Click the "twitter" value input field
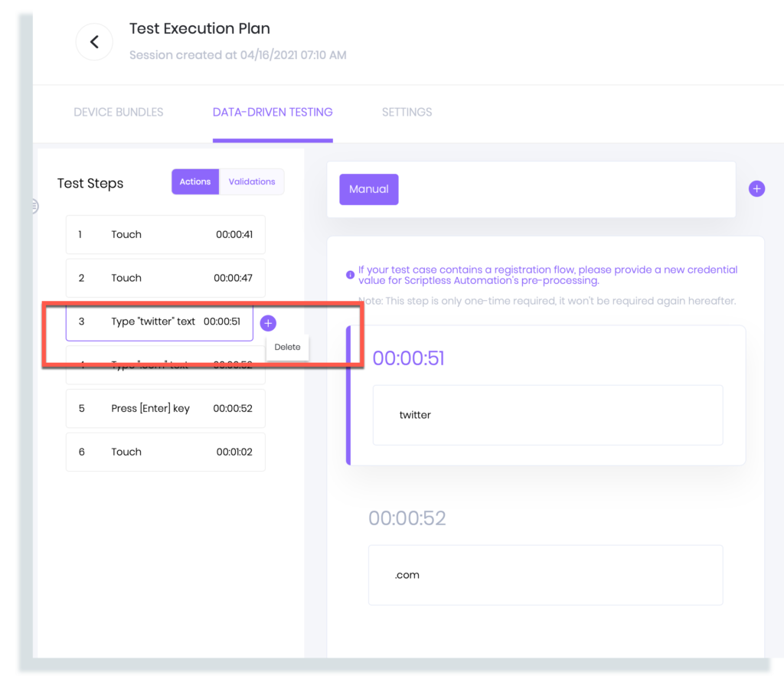This screenshot has width=784, height=676. point(547,415)
